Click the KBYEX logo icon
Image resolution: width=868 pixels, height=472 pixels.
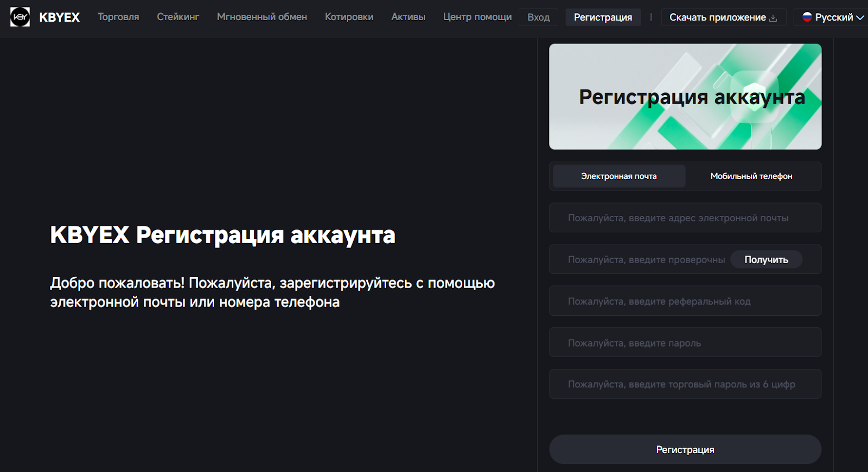coord(20,17)
